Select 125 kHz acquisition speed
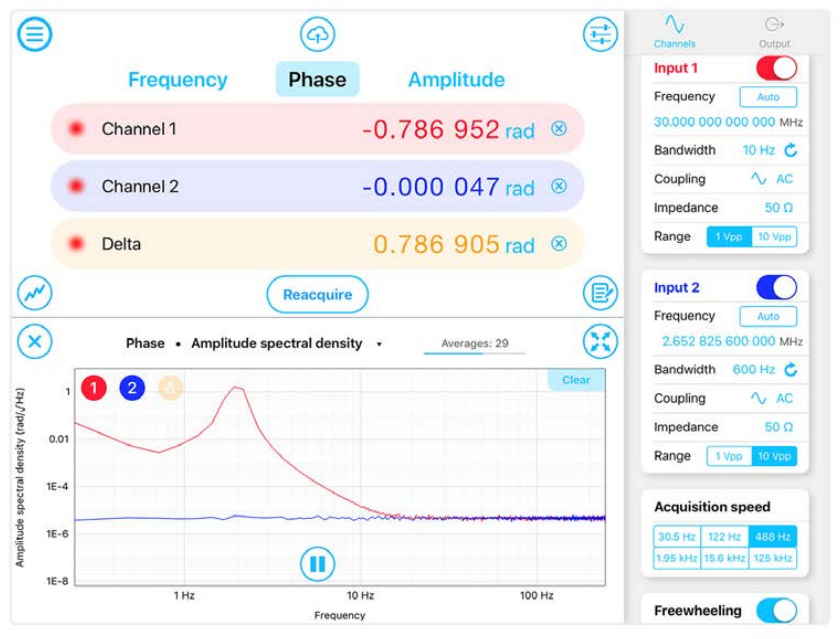The height and width of the screenshot is (639, 840). pyautogui.click(x=773, y=558)
